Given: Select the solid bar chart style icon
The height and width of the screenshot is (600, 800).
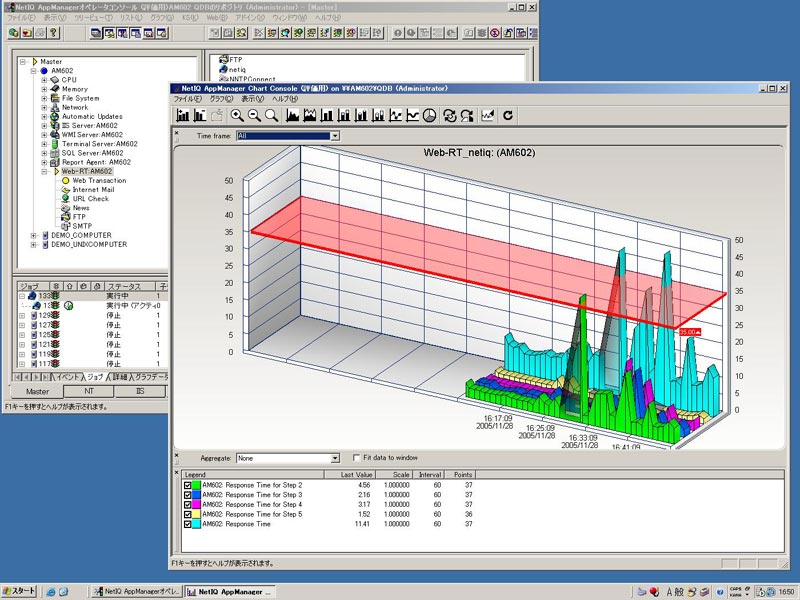Looking at the screenshot, I should pos(327,115).
